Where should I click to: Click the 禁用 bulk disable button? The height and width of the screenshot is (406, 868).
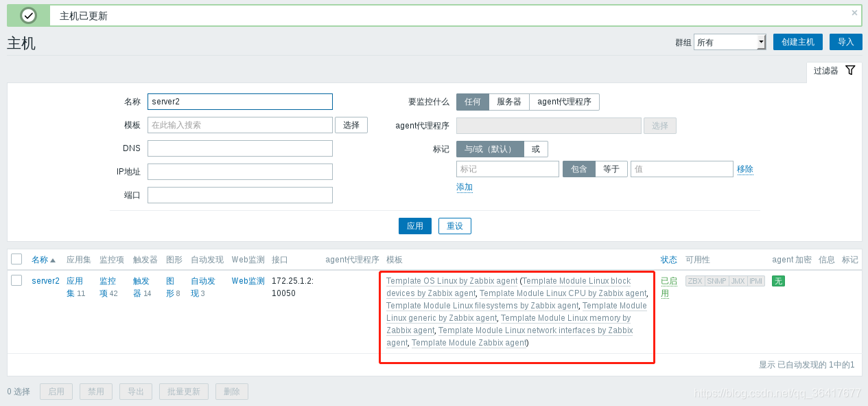click(x=96, y=392)
